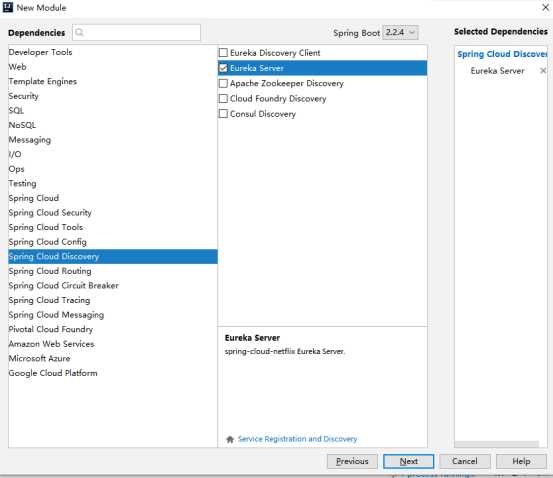Focus the Dependencies search field

[x=137, y=32]
